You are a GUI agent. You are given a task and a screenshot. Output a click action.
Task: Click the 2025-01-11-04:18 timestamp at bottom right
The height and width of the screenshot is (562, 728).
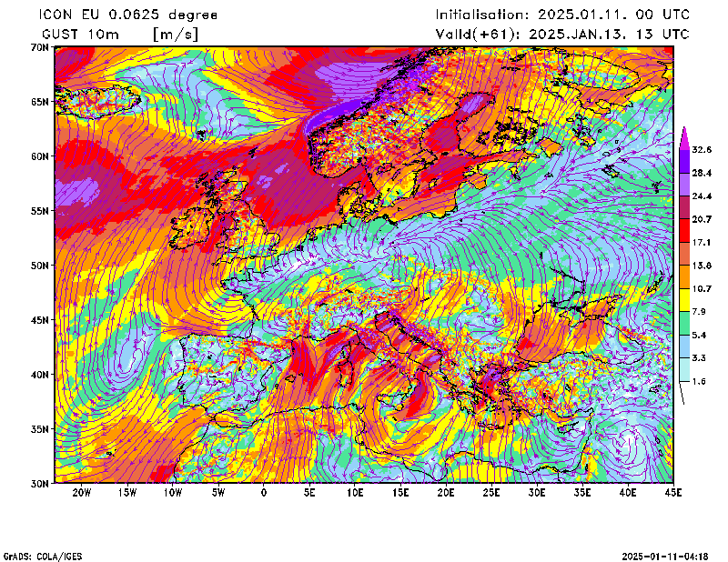664,556
